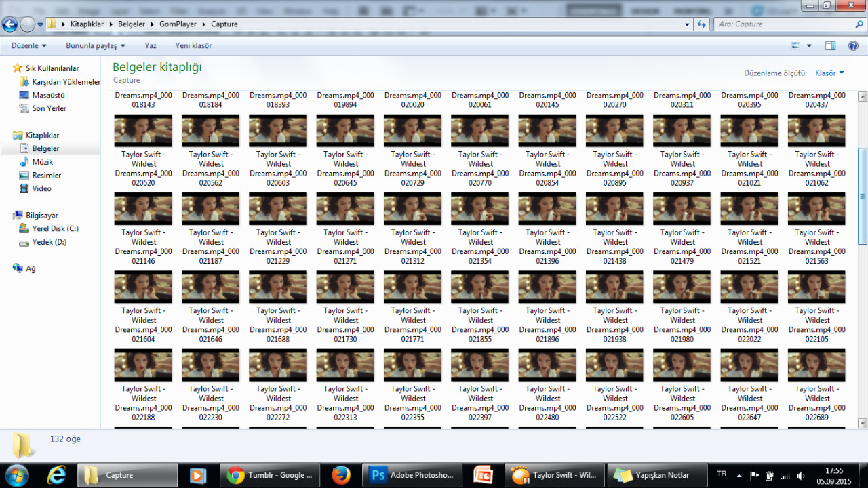Show hidden tray icons arrow
The height and width of the screenshot is (488, 868).
(740, 475)
